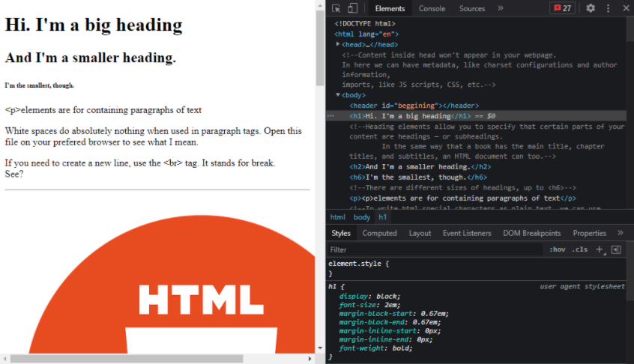Open the Layout pane tab
This screenshot has height=364, width=634.
click(420, 233)
